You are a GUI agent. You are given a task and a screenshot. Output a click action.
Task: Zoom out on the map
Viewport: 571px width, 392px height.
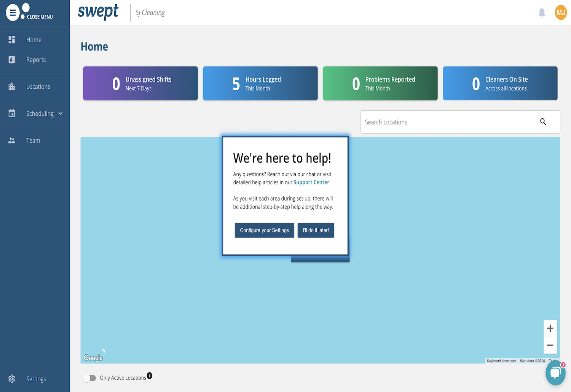coord(550,346)
